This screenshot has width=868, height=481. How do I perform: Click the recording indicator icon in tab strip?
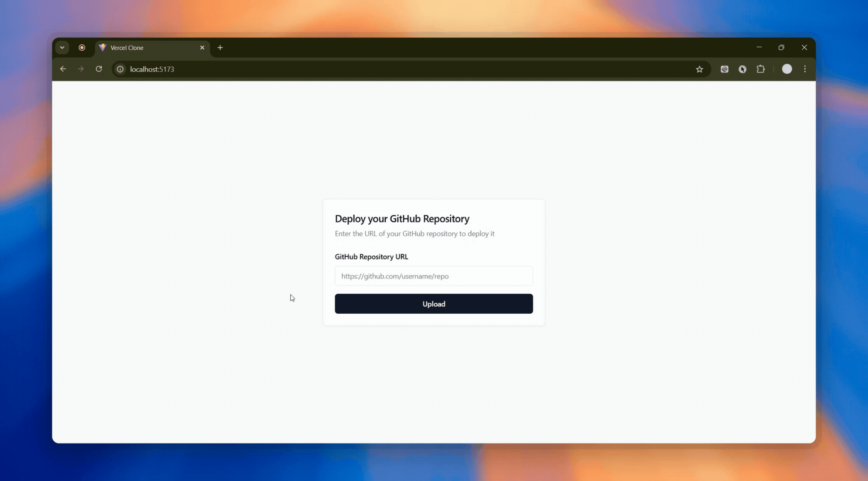coord(82,47)
